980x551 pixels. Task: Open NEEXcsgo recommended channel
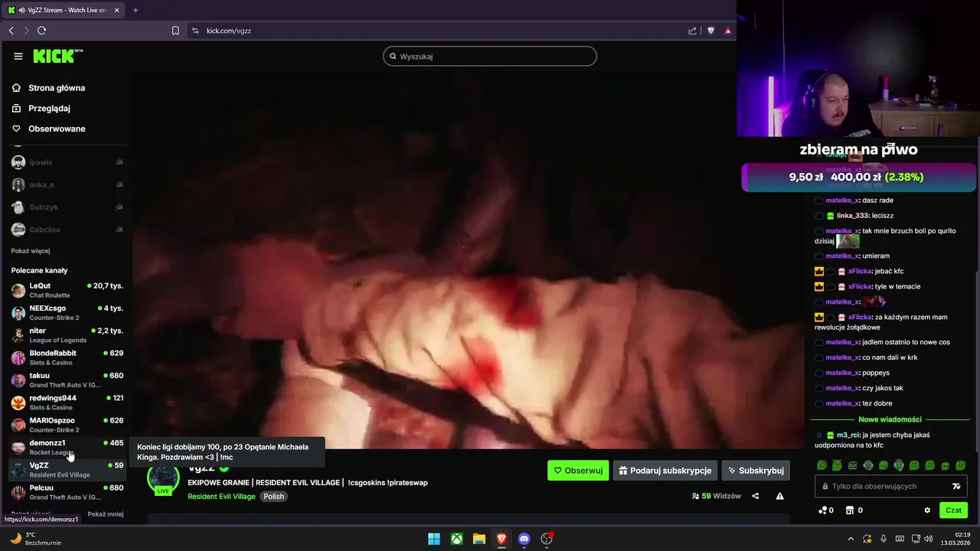(67, 312)
